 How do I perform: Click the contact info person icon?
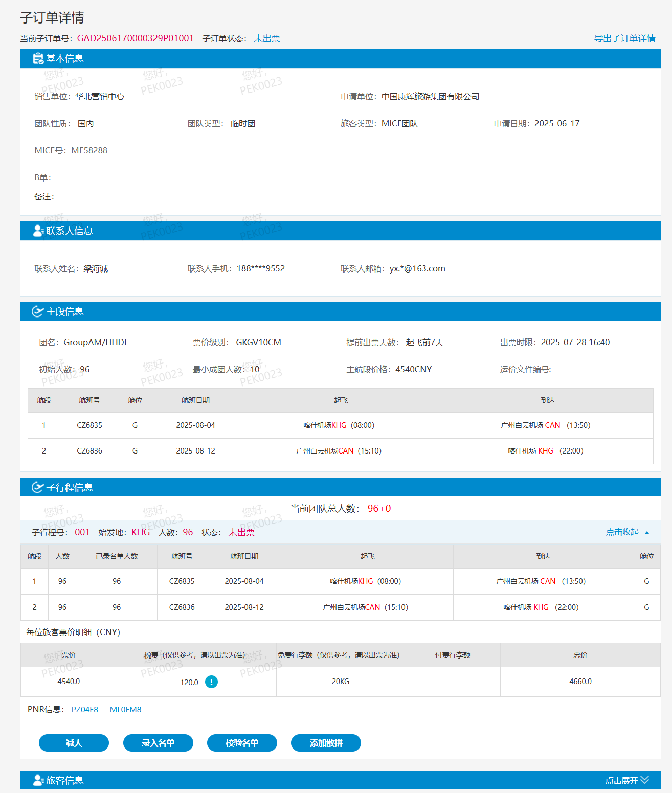pos(38,231)
